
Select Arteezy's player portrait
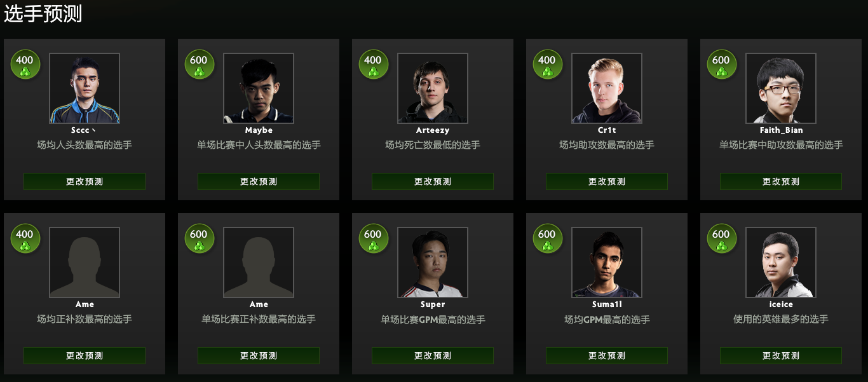point(433,88)
